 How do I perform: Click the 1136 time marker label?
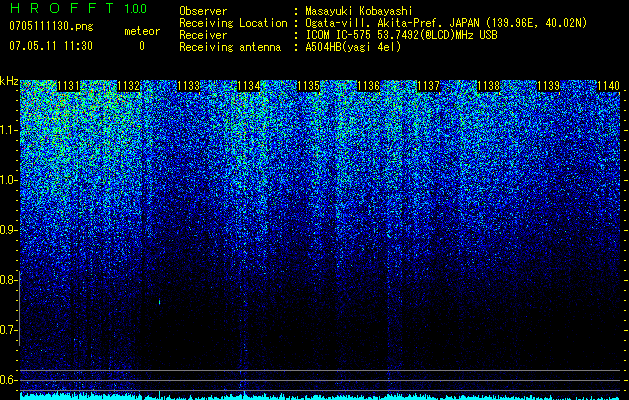[x=368, y=86]
